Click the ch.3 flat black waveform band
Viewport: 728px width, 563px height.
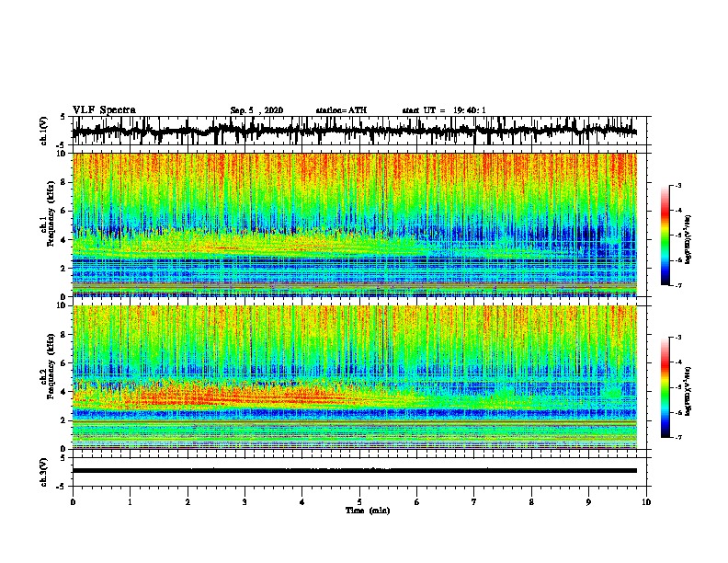coord(354,471)
